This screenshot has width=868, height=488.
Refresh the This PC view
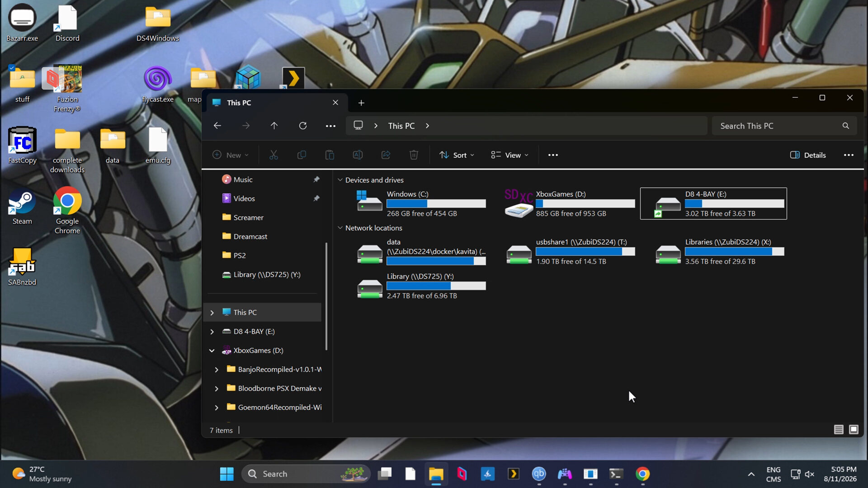tap(303, 126)
